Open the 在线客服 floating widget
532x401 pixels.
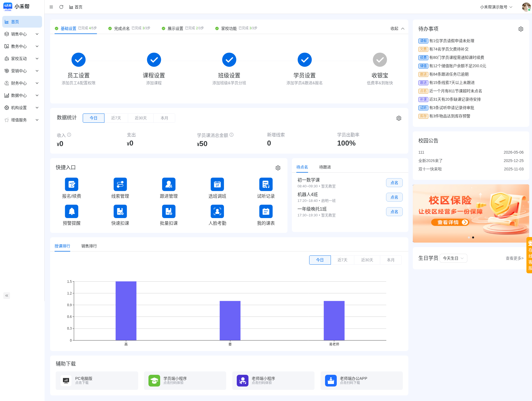[x=529, y=255]
